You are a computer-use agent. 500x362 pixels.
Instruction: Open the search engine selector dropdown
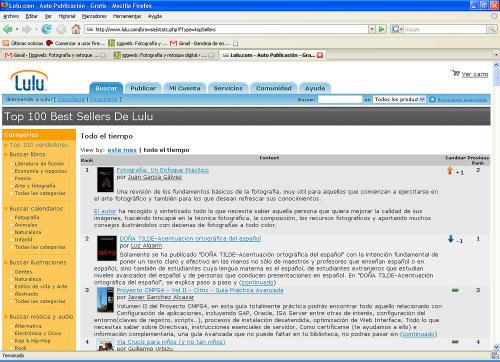[x=397, y=29]
